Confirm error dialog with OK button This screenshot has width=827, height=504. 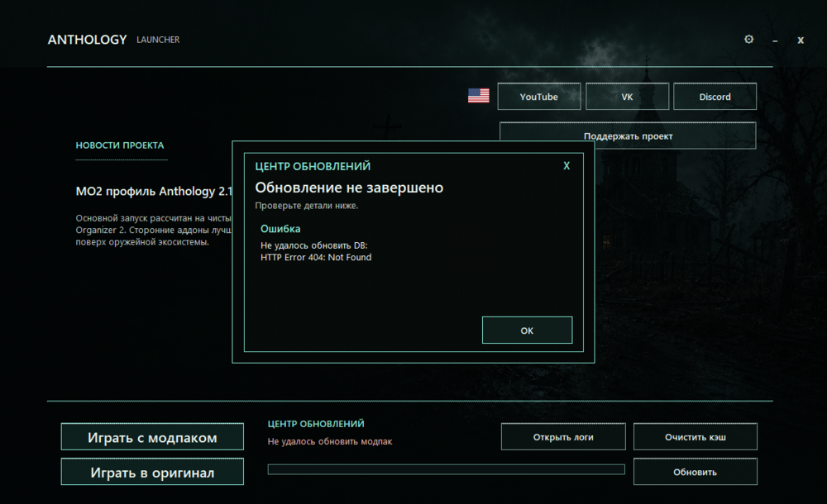click(527, 330)
